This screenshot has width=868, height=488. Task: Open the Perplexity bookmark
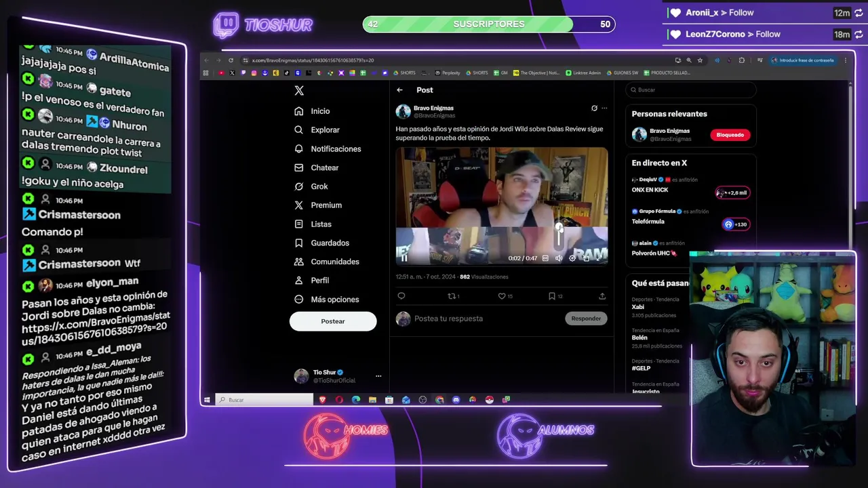coord(448,73)
